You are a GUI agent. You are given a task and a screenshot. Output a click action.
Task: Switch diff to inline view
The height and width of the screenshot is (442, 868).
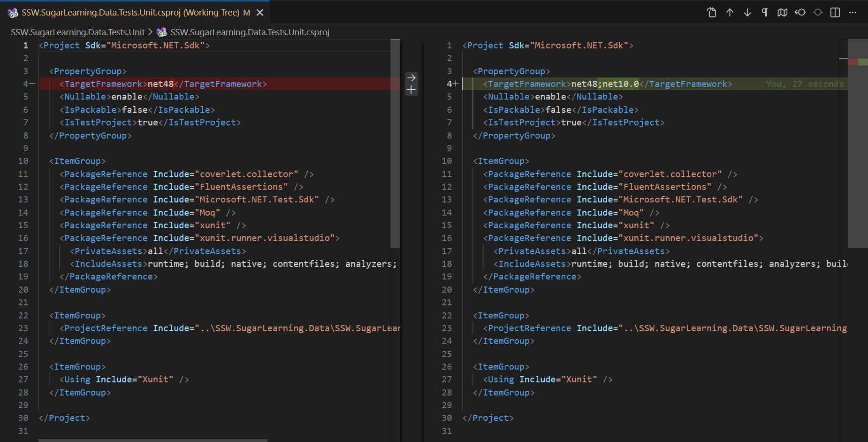click(835, 13)
